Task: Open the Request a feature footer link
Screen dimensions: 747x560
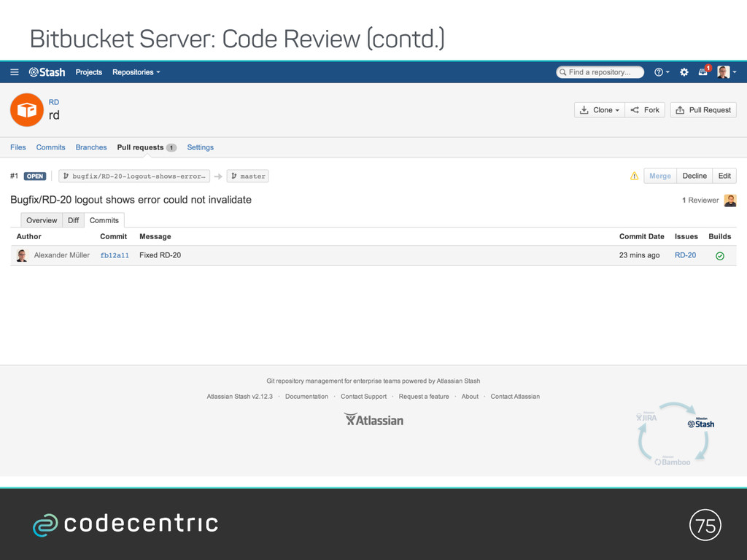Action: [424, 397]
